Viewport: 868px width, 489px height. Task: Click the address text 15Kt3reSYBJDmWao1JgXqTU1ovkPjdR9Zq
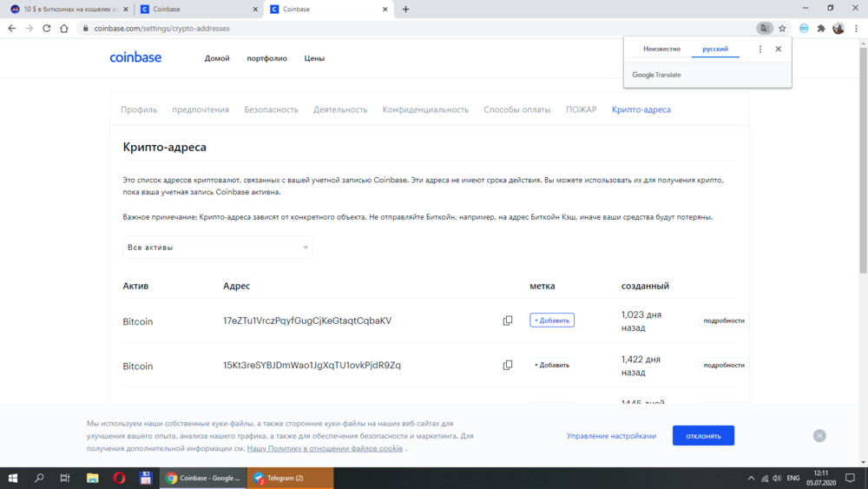click(312, 366)
